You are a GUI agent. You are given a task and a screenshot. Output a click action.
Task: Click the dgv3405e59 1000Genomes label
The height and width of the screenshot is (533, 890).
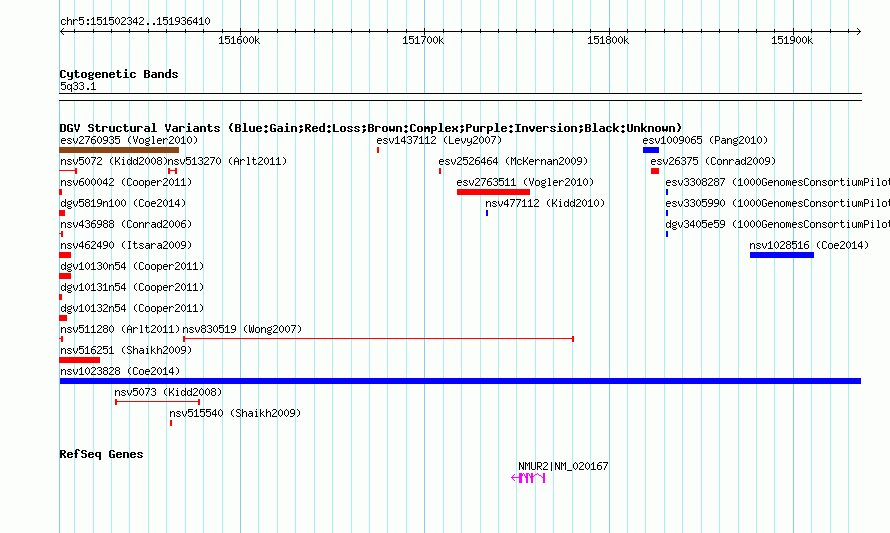pyautogui.click(x=778, y=224)
